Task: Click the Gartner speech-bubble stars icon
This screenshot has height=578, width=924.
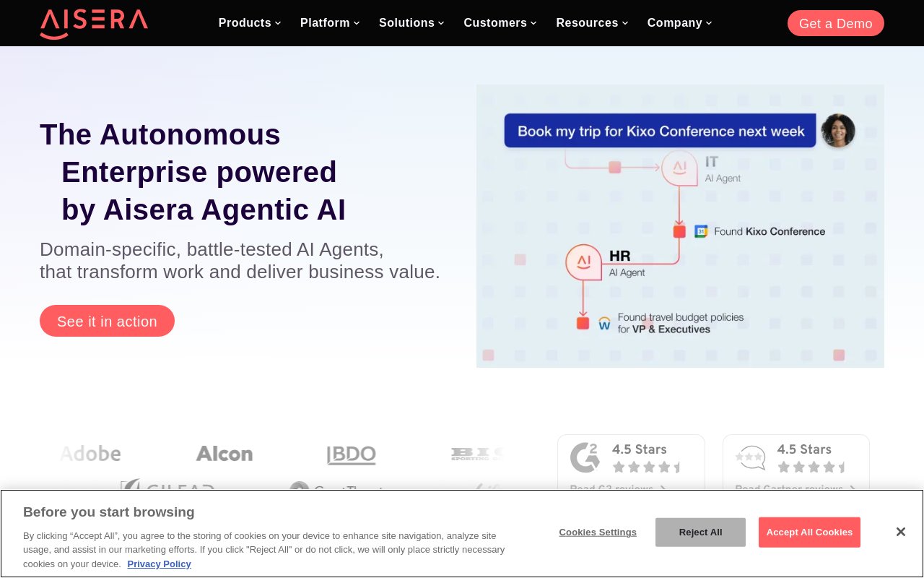Action: 750,457
